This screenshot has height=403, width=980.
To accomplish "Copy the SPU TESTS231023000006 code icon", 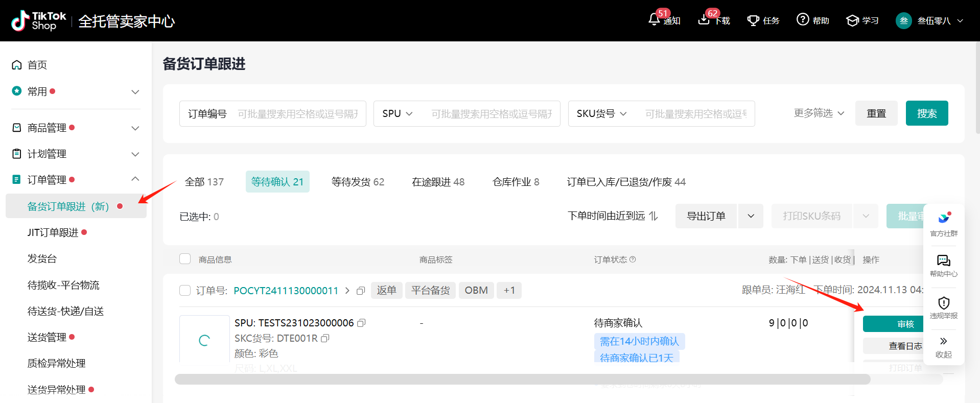I will click(362, 323).
